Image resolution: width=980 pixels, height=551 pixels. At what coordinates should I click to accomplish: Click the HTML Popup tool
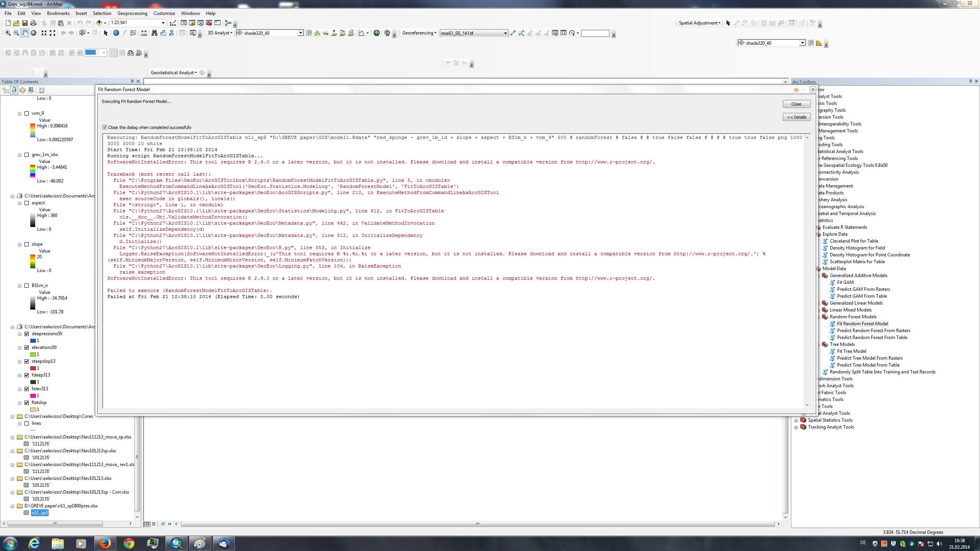133,33
